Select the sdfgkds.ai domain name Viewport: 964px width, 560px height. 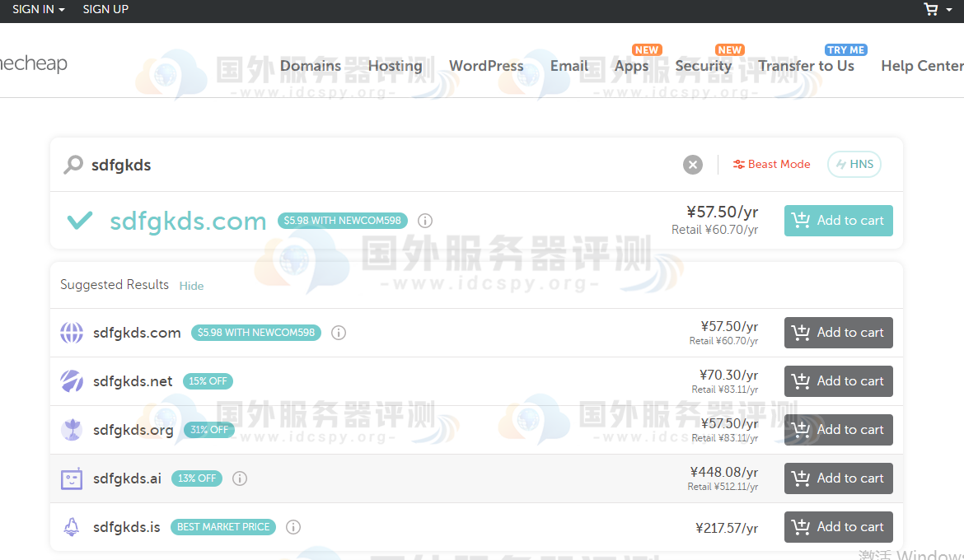tap(127, 478)
